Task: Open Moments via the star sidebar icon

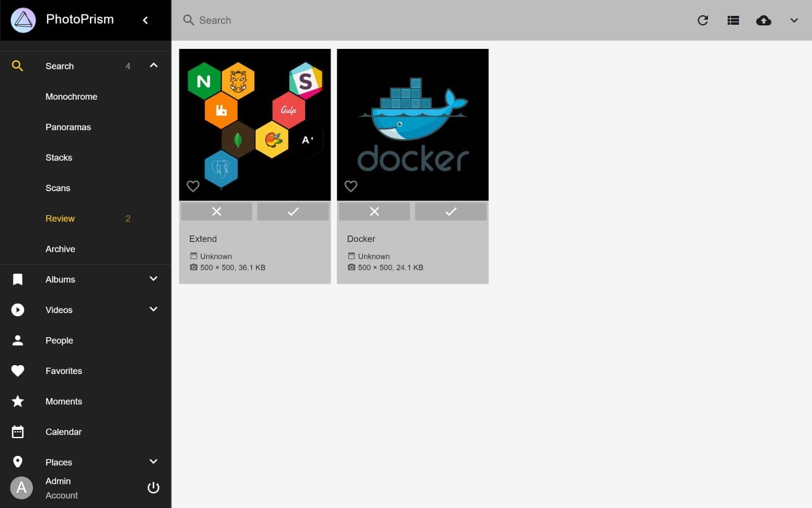Action: point(17,401)
